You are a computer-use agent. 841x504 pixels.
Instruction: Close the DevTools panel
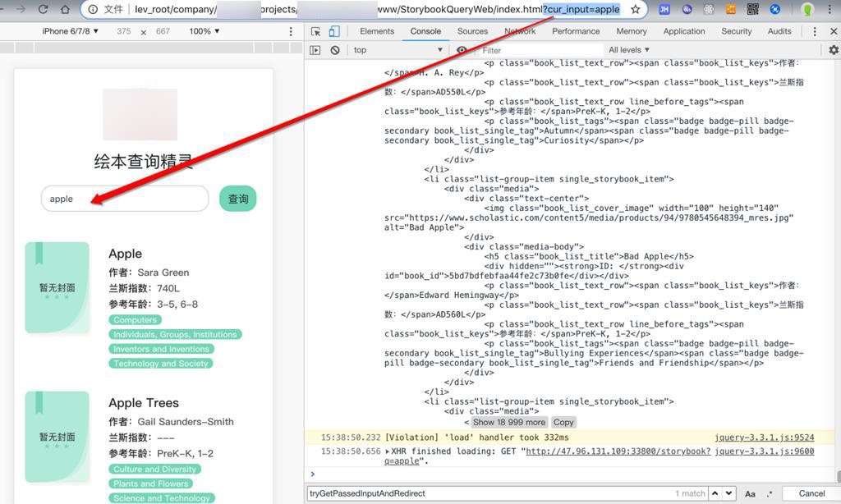[834, 32]
